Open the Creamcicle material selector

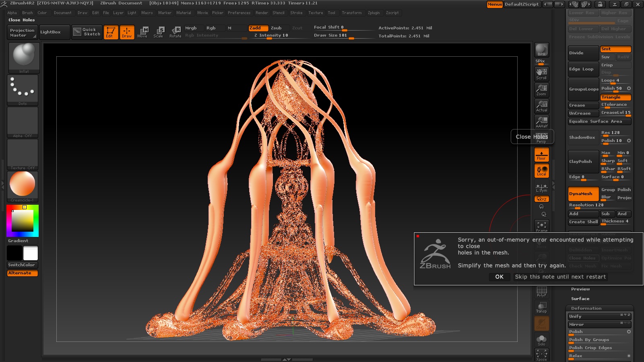click(23, 187)
